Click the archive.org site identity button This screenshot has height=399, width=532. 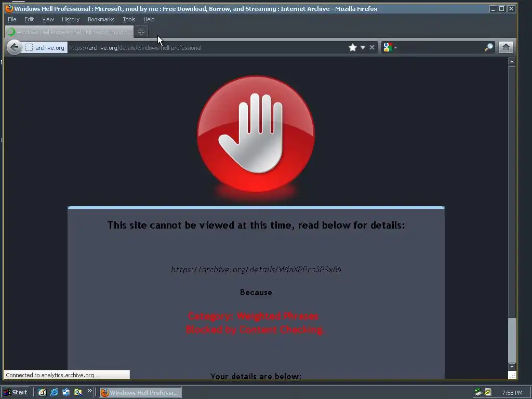click(x=45, y=47)
